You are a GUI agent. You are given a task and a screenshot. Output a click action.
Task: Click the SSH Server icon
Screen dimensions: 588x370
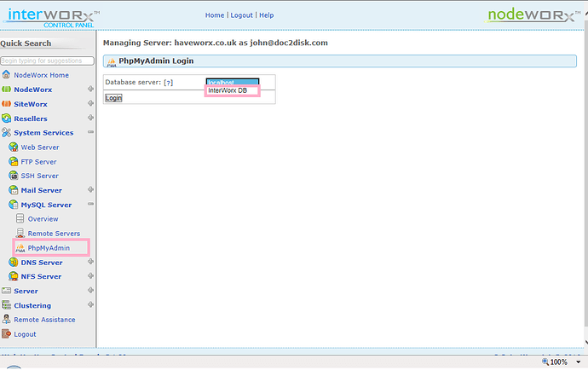point(14,176)
